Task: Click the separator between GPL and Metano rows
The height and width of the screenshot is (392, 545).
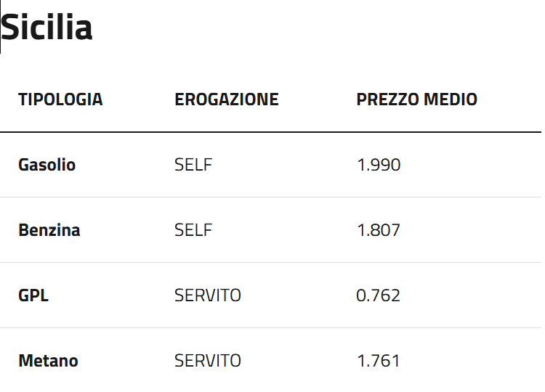Action: click(270, 327)
